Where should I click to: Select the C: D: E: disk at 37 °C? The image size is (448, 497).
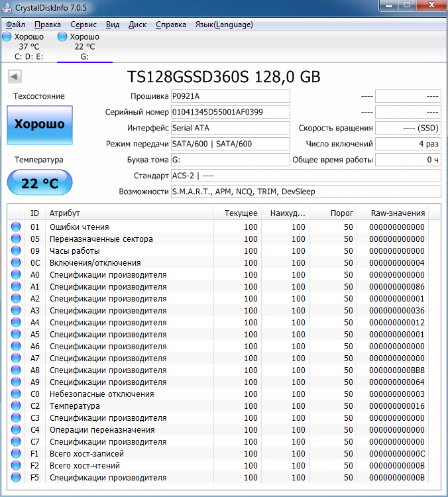pos(28,46)
